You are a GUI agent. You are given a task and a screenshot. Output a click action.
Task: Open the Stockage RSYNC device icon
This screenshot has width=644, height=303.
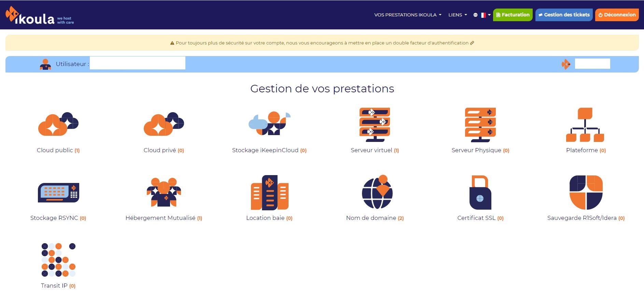(58, 193)
